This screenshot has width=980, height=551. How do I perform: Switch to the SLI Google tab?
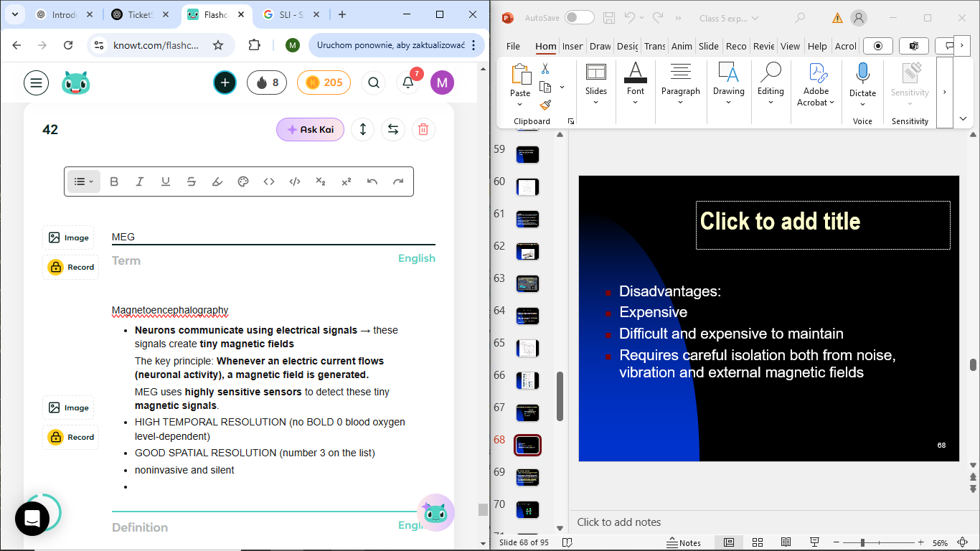pos(290,14)
